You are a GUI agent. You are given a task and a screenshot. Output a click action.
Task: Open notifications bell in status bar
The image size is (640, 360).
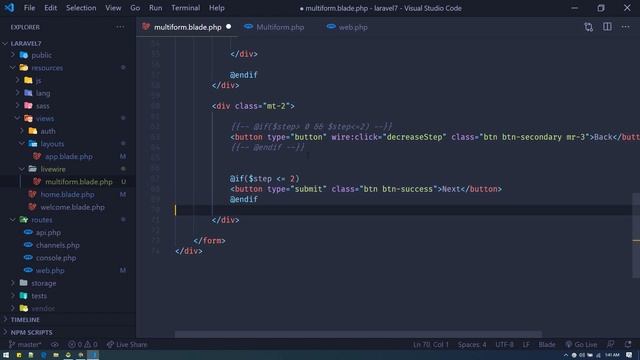(628, 344)
